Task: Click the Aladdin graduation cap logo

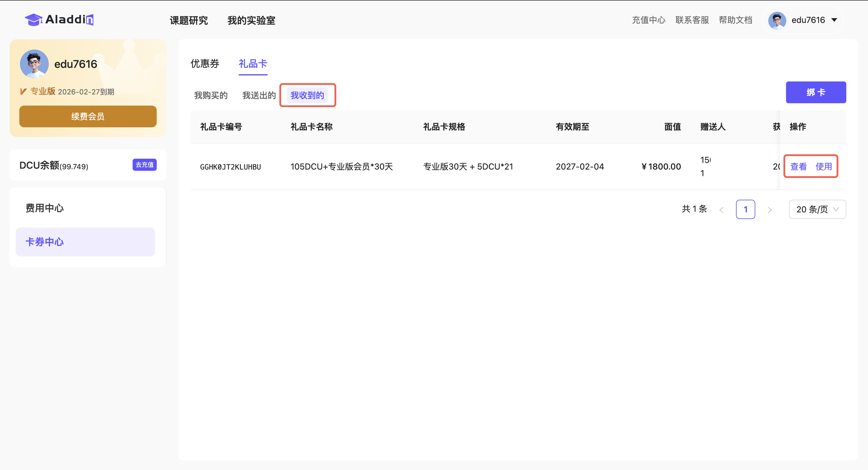Action: [33, 20]
